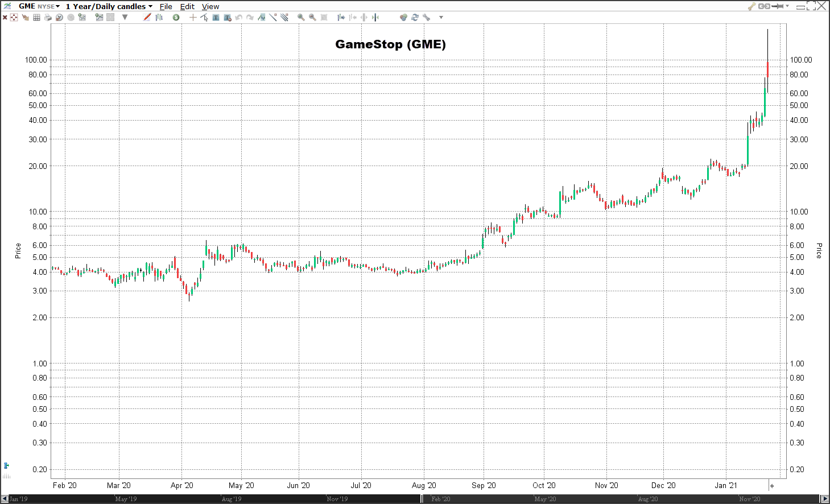Zoom in with the plus magnifier
This screenshot has height=504, width=830.
(301, 18)
